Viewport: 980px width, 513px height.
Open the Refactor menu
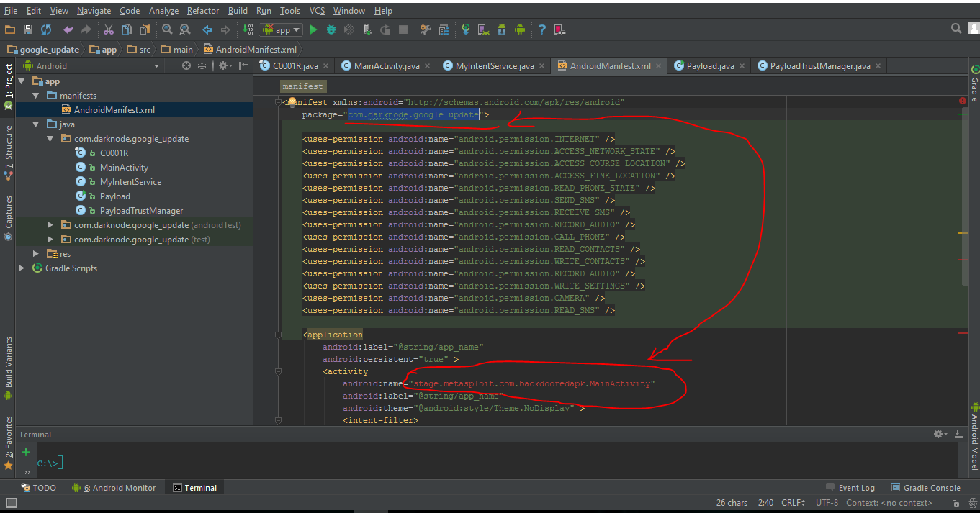pos(202,11)
